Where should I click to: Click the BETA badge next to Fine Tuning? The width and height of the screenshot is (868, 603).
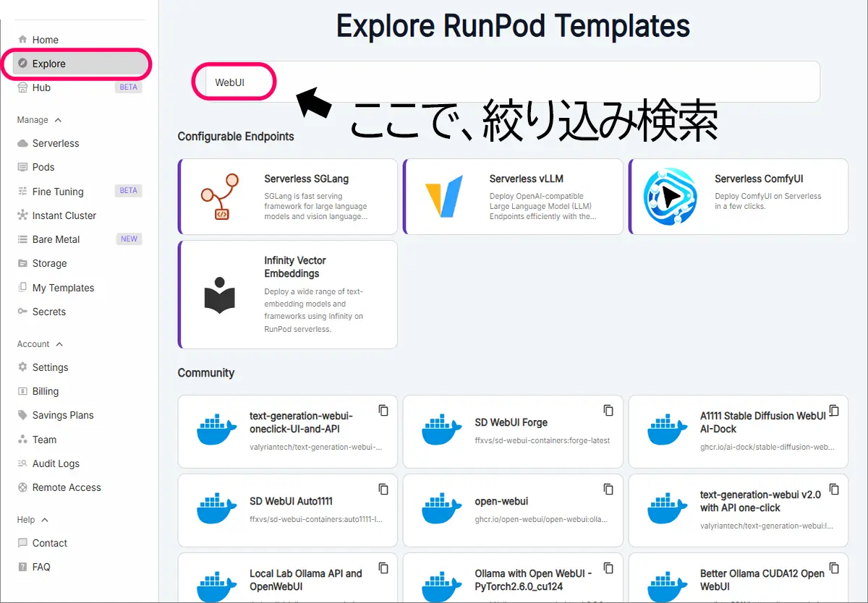(128, 191)
